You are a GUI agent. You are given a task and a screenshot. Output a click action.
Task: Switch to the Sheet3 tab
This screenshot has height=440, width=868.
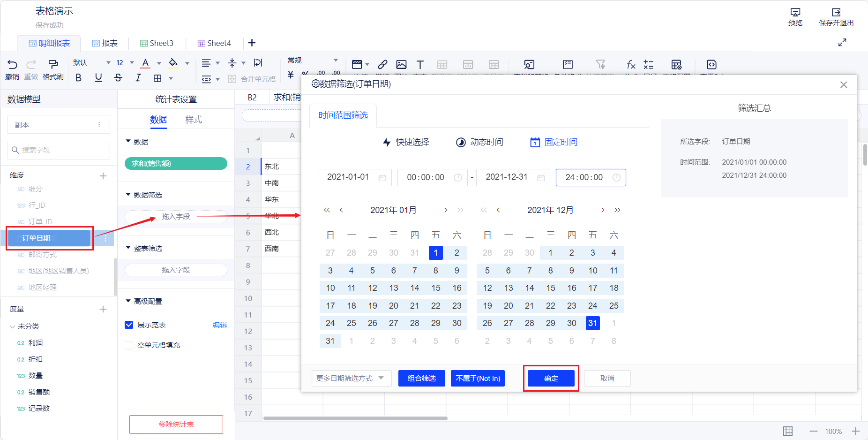point(157,43)
